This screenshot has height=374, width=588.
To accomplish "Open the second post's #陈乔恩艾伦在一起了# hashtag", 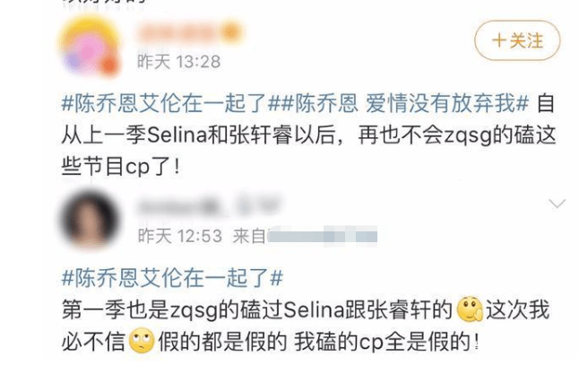I will click(x=172, y=278).
